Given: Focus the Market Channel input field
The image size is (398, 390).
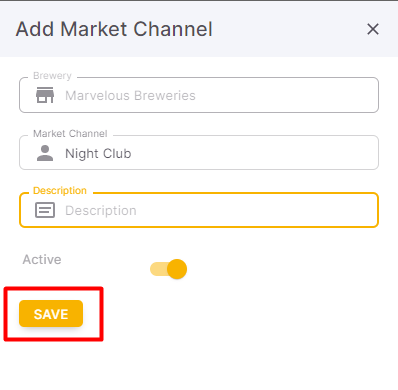Looking at the screenshot, I should [x=199, y=153].
